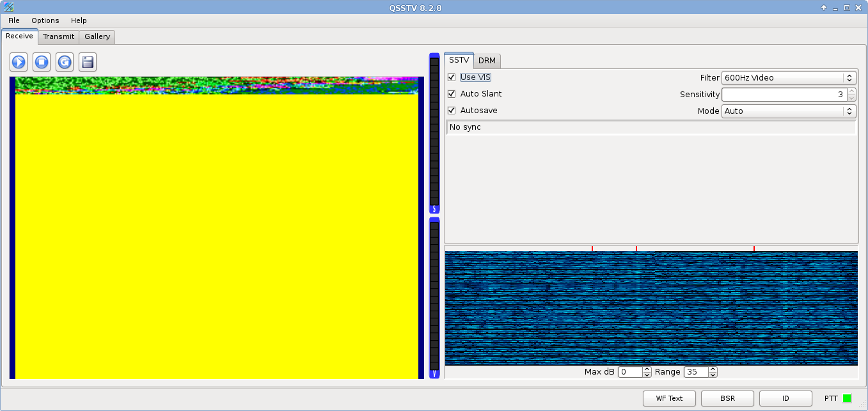Screen dimensions: 868x411
Task: Save the received image with the floppy icon
Action: tap(88, 62)
